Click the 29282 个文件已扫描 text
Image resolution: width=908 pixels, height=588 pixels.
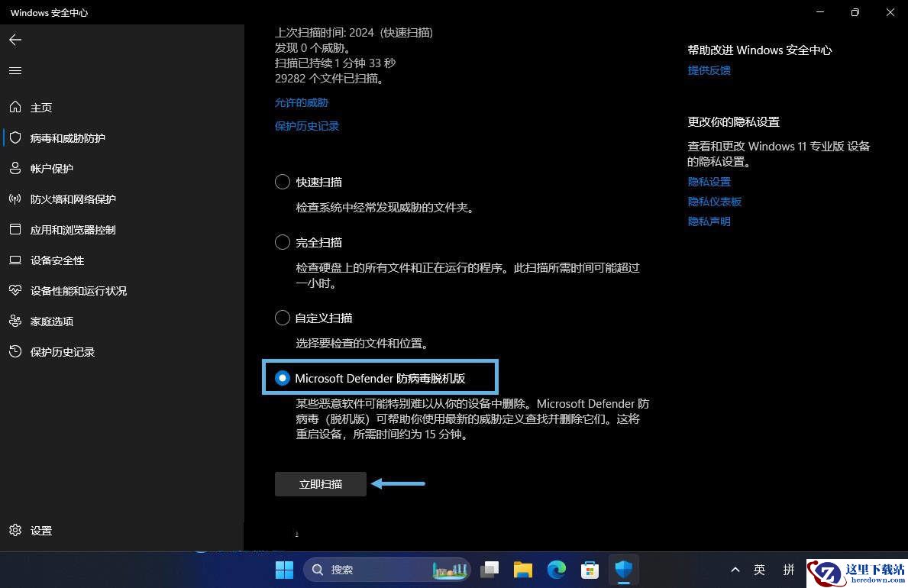(330, 78)
